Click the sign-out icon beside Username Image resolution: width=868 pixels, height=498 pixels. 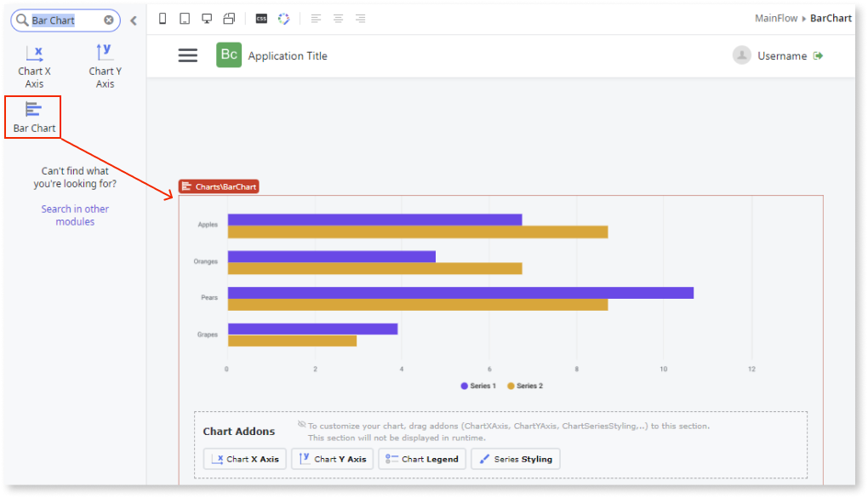(x=818, y=54)
